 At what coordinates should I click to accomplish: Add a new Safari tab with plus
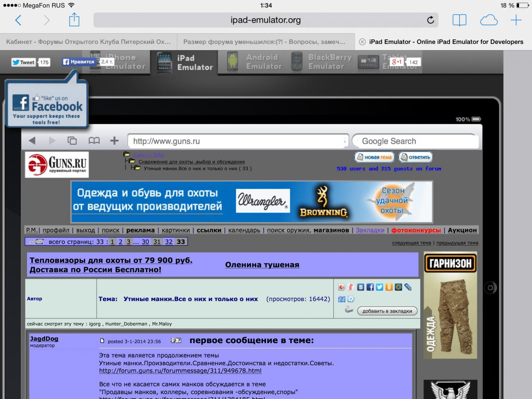[x=516, y=20]
